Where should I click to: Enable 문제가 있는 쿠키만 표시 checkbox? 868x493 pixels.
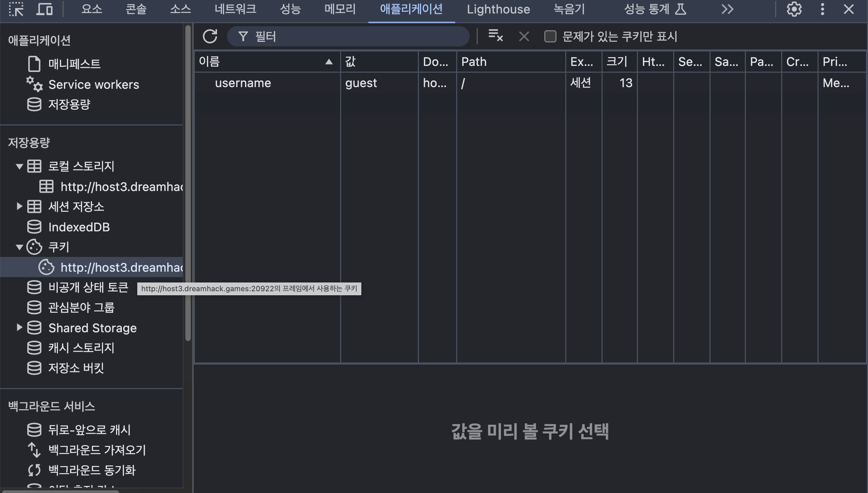550,36
